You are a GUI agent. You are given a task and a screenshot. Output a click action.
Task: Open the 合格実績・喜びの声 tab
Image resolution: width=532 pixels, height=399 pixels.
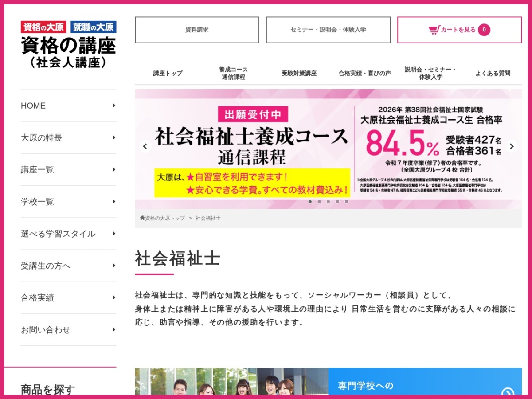(x=364, y=73)
